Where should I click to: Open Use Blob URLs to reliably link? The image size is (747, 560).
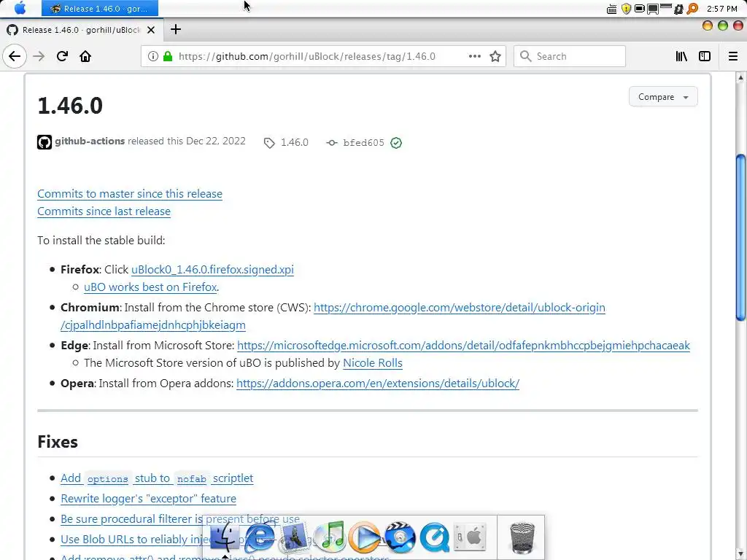click(131, 540)
